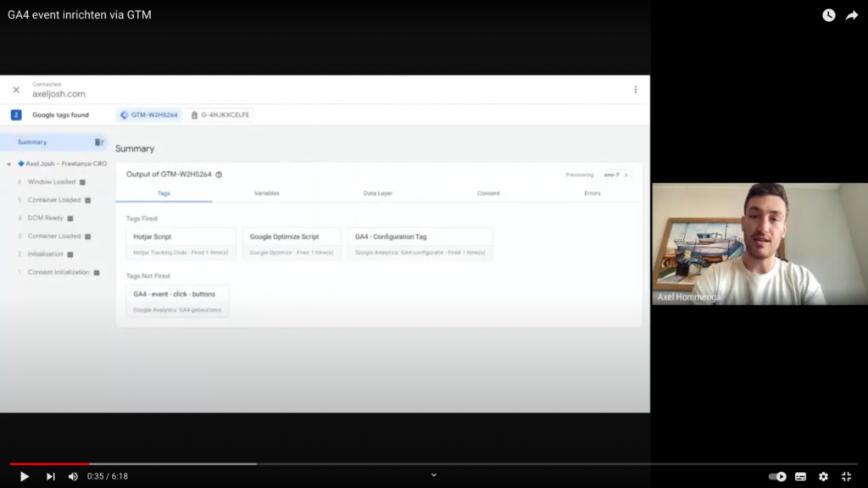Select the GTM-W2H5264 container chip
The image size is (868, 488).
pos(149,114)
